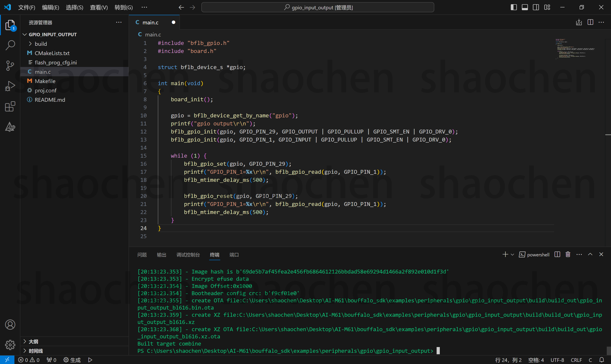Image resolution: width=611 pixels, height=364 pixels.
Task: Open the Explorer view in activity bar
Action: [10, 25]
